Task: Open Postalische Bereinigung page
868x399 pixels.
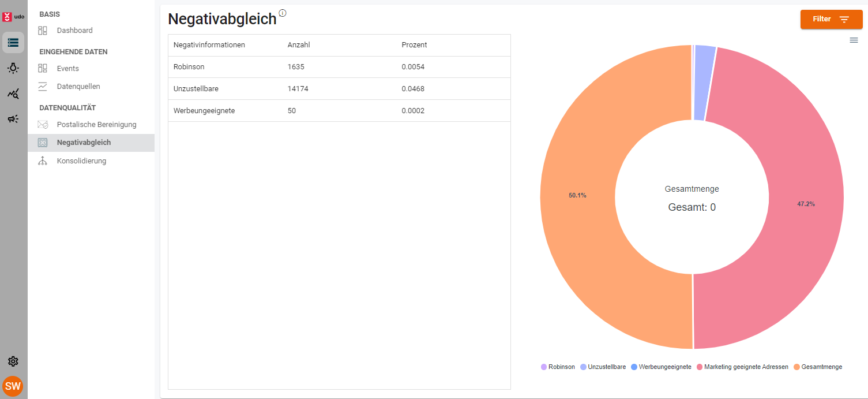Action: point(96,125)
